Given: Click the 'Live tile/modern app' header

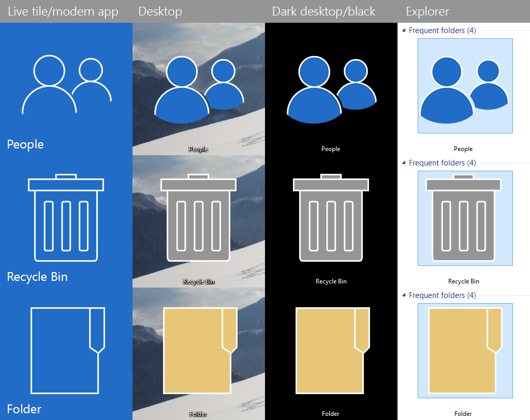Looking at the screenshot, I should (x=63, y=11).
